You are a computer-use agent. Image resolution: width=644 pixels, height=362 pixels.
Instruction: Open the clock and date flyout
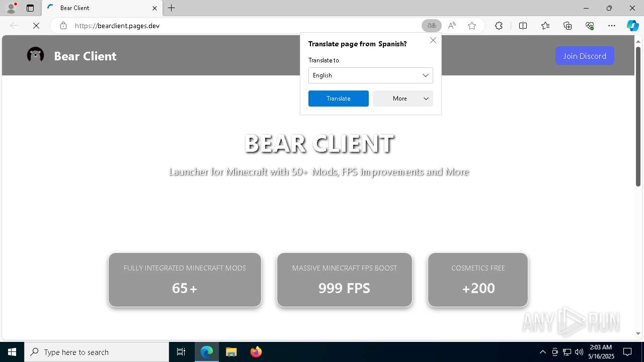click(601, 352)
